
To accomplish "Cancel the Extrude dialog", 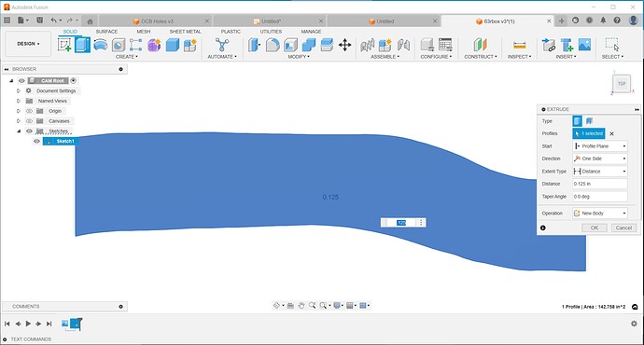I will (x=623, y=228).
